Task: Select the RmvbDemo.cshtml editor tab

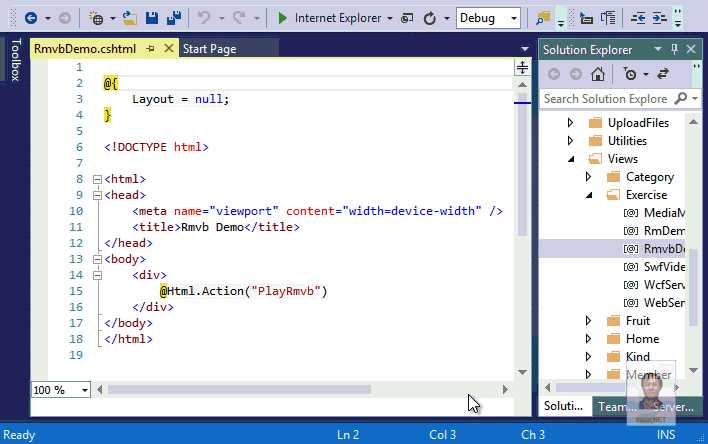Action: [x=85, y=49]
